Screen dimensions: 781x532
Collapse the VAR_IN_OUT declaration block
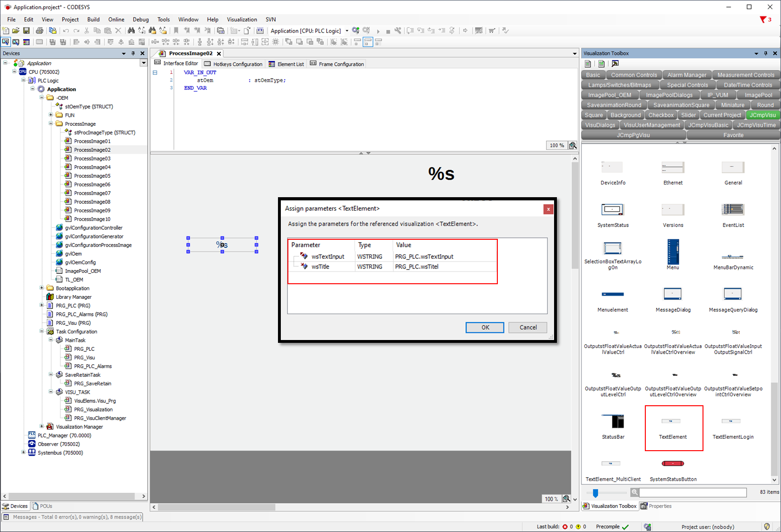point(155,73)
